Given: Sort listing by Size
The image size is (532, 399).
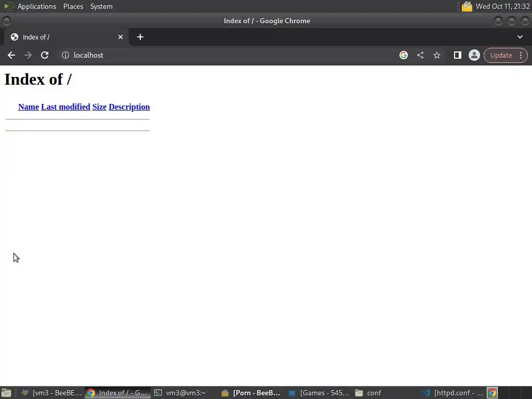Looking at the screenshot, I should (x=99, y=107).
